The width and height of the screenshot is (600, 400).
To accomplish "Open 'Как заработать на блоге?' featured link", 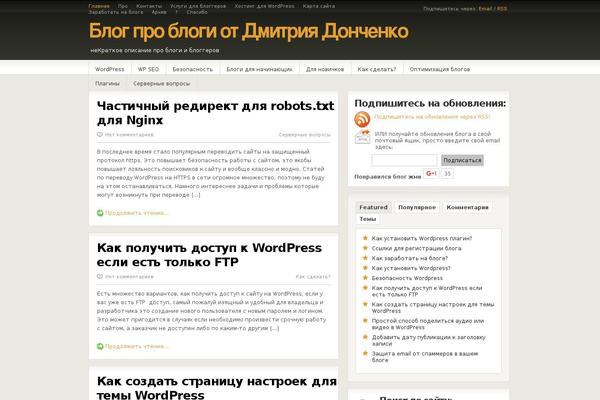I will [410, 258].
